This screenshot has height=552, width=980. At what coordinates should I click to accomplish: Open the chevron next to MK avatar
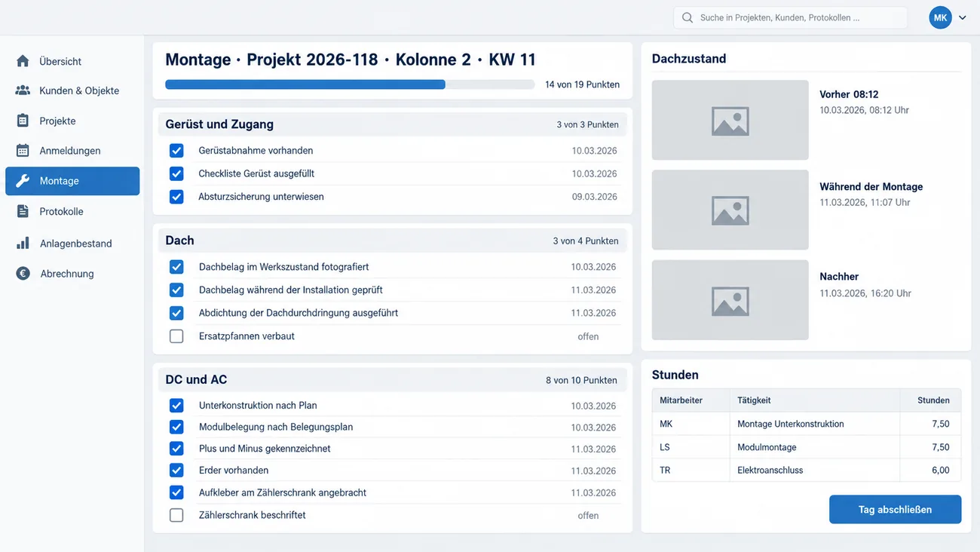pos(963,17)
